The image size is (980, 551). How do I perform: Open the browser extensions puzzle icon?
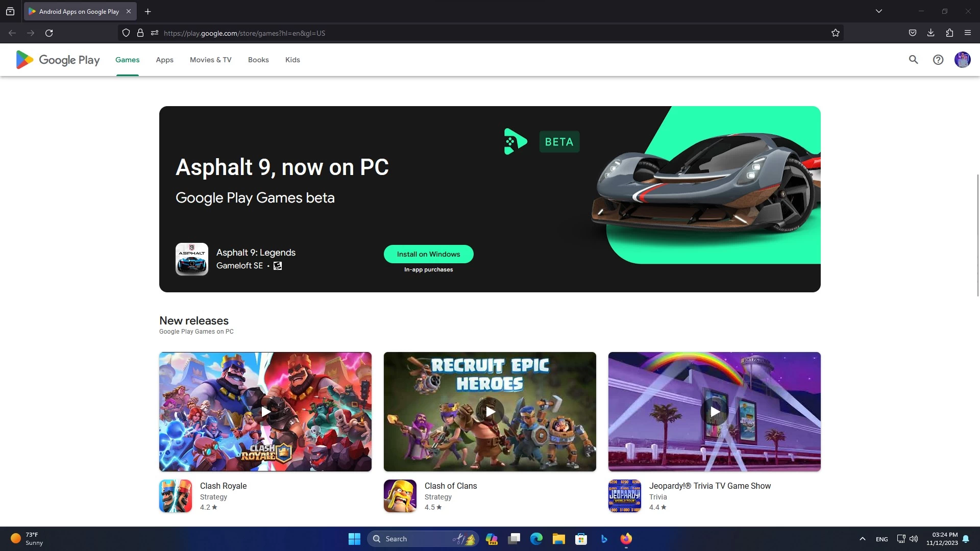pos(949,33)
